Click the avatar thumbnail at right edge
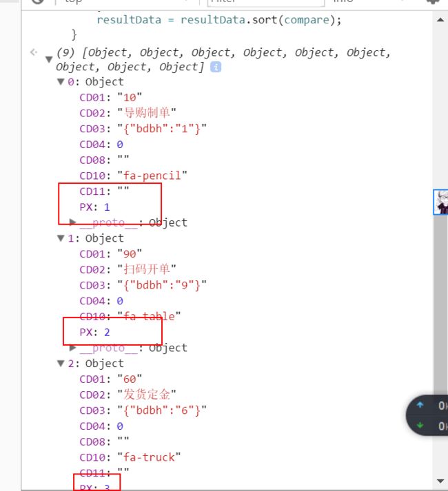Viewport: 448px width, 491px height. tap(441, 202)
